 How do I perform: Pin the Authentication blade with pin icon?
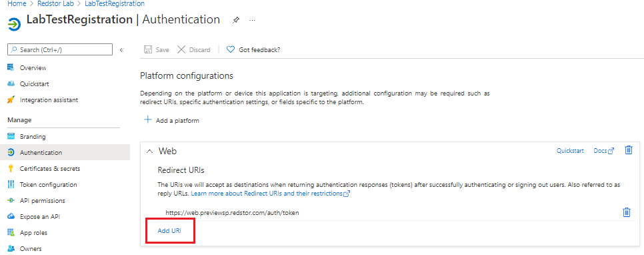236,20
